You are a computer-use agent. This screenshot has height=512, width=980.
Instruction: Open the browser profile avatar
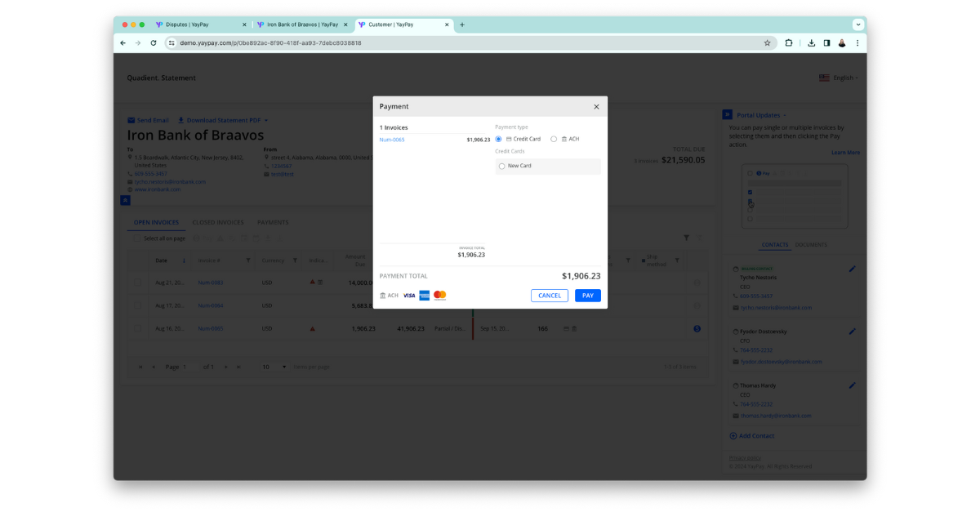(x=842, y=43)
